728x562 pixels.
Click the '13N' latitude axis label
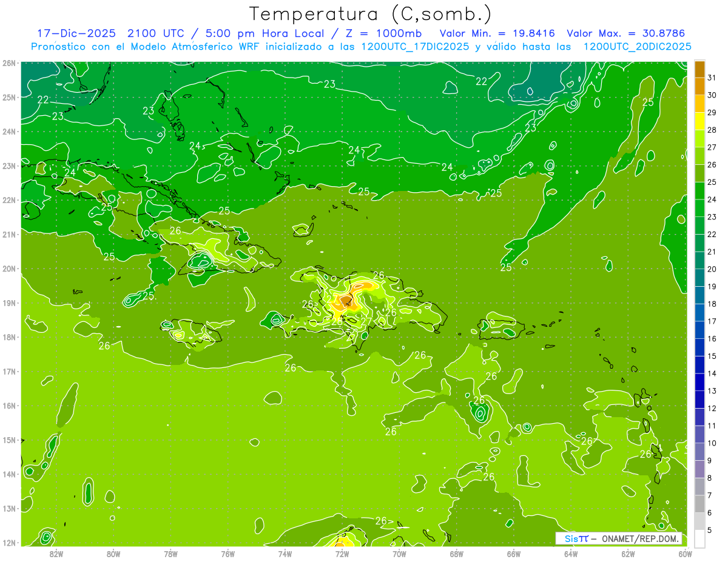(x=10, y=509)
